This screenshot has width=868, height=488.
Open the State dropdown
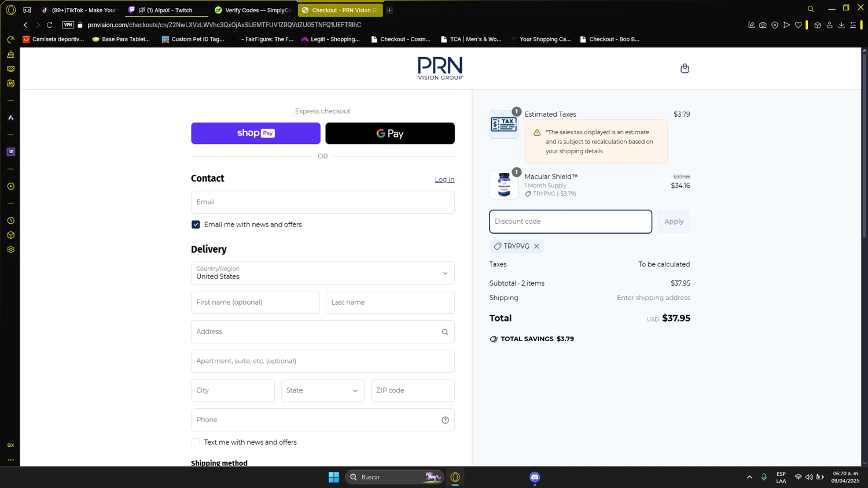point(323,390)
